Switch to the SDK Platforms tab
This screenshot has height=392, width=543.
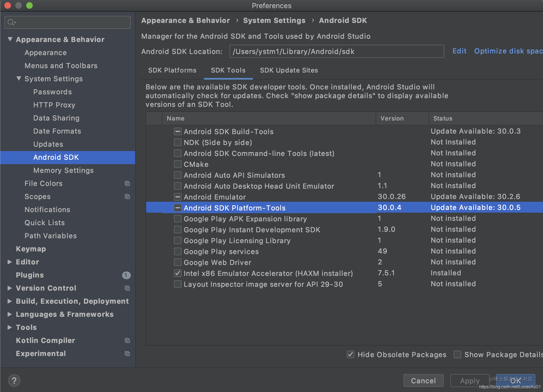[x=172, y=70]
